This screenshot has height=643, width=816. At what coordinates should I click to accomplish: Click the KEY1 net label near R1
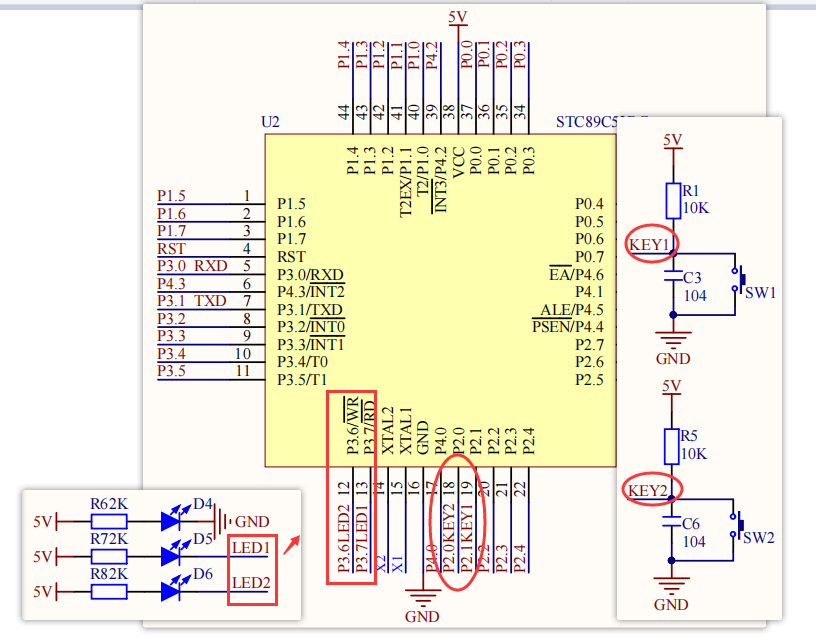click(649, 245)
